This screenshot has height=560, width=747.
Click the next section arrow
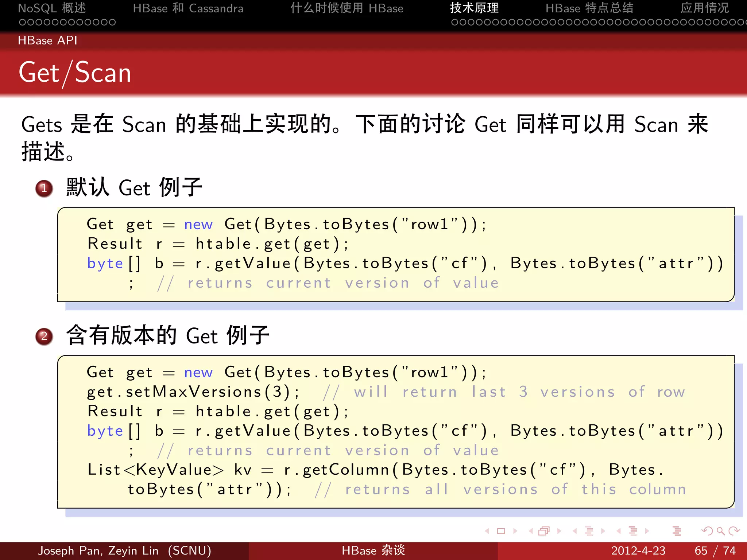[647, 531]
